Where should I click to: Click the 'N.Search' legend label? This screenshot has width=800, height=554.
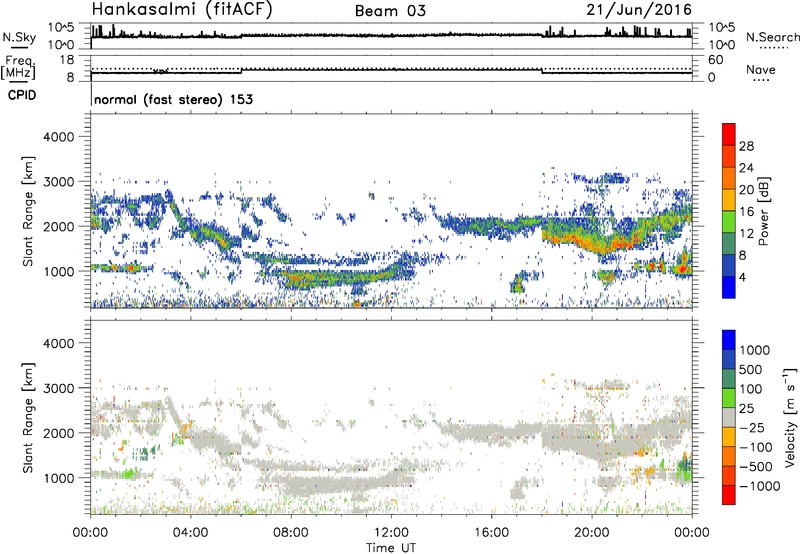(772, 37)
